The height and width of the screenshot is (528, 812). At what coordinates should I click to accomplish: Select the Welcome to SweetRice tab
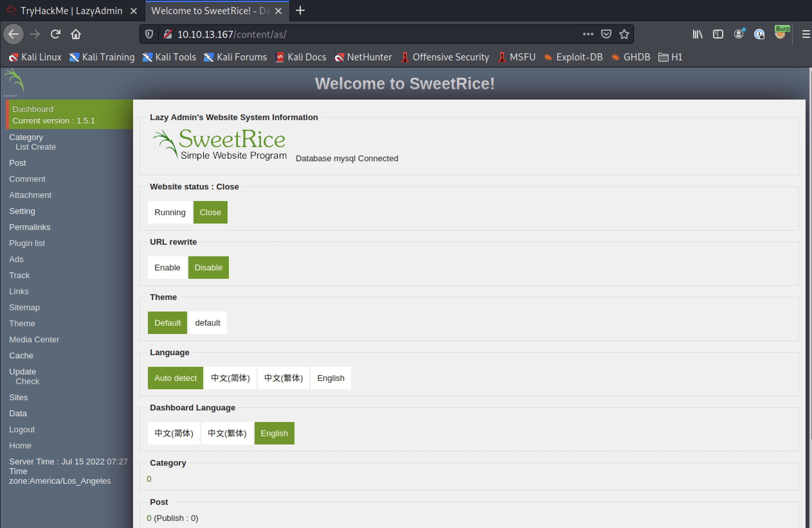pos(217,11)
